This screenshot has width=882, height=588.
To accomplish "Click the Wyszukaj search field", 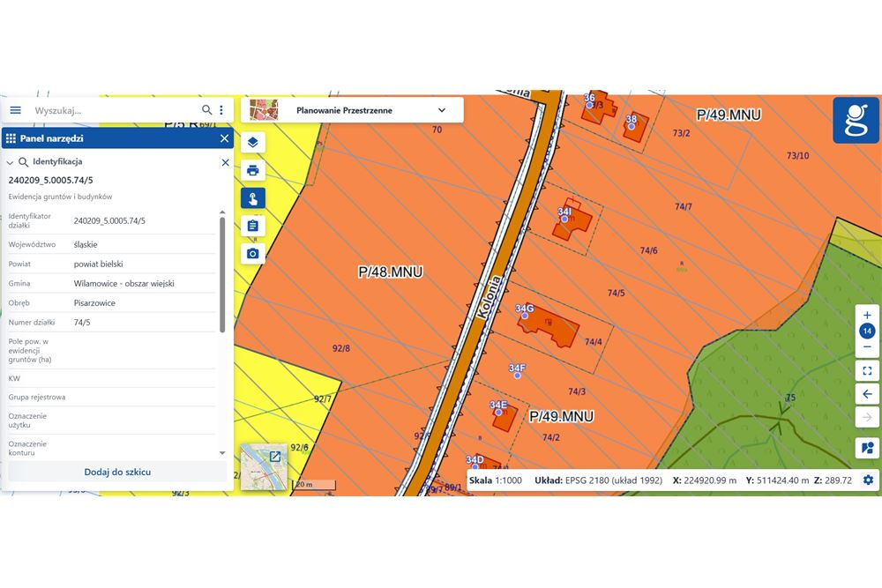I will coord(115,110).
